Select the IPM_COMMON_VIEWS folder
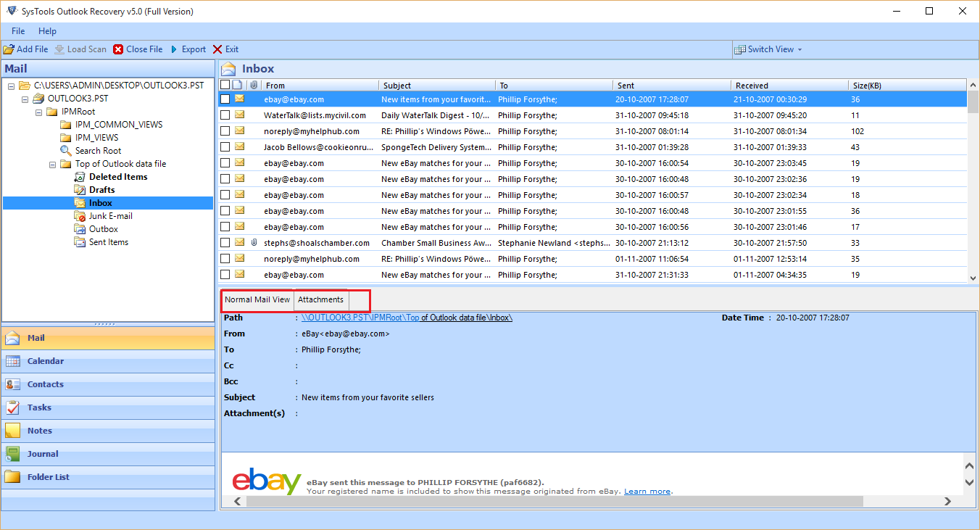The height and width of the screenshot is (530, 980). coord(111,125)
